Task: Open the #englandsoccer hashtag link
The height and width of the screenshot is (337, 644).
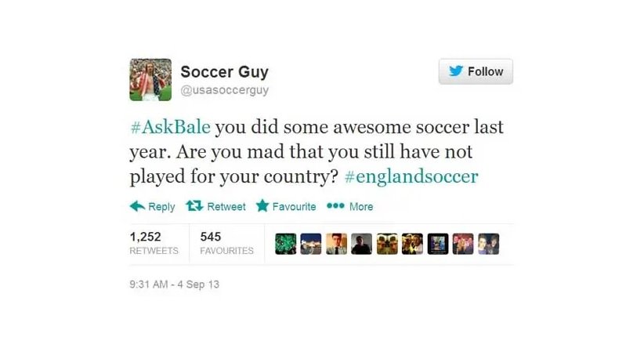Action: 411,176
